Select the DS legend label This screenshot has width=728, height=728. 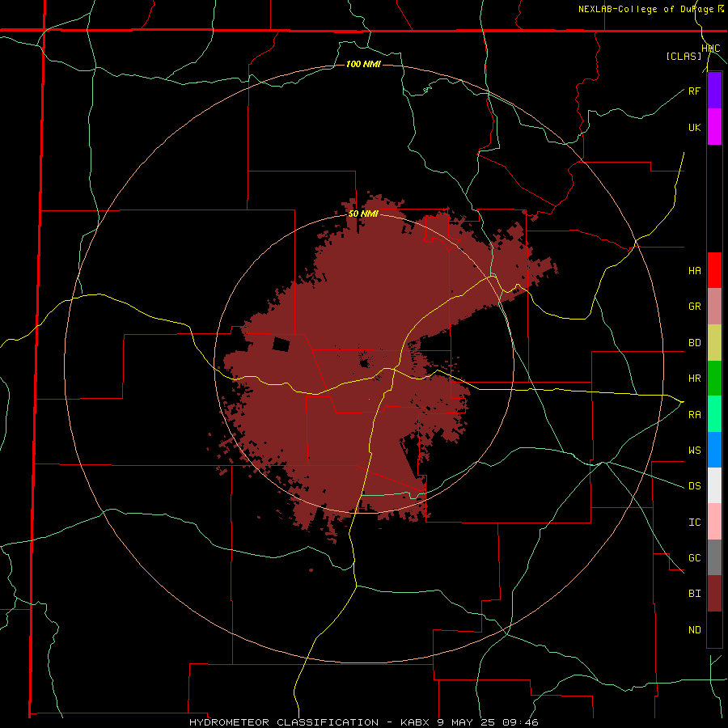click(694, 486)
